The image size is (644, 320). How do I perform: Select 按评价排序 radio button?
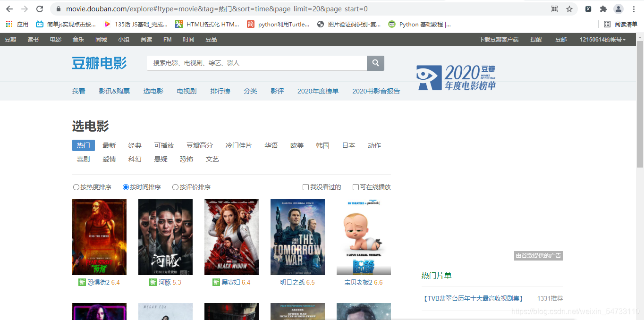point(175,187)
